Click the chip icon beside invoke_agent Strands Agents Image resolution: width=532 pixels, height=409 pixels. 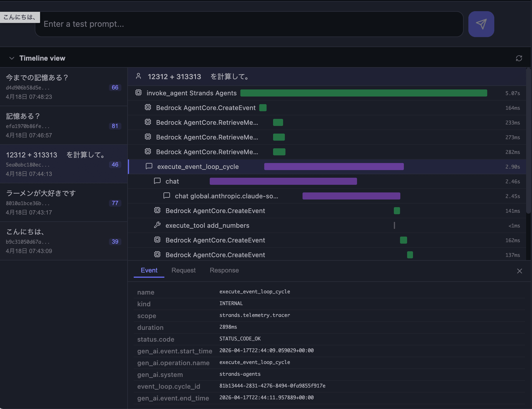tap(138, 93)
